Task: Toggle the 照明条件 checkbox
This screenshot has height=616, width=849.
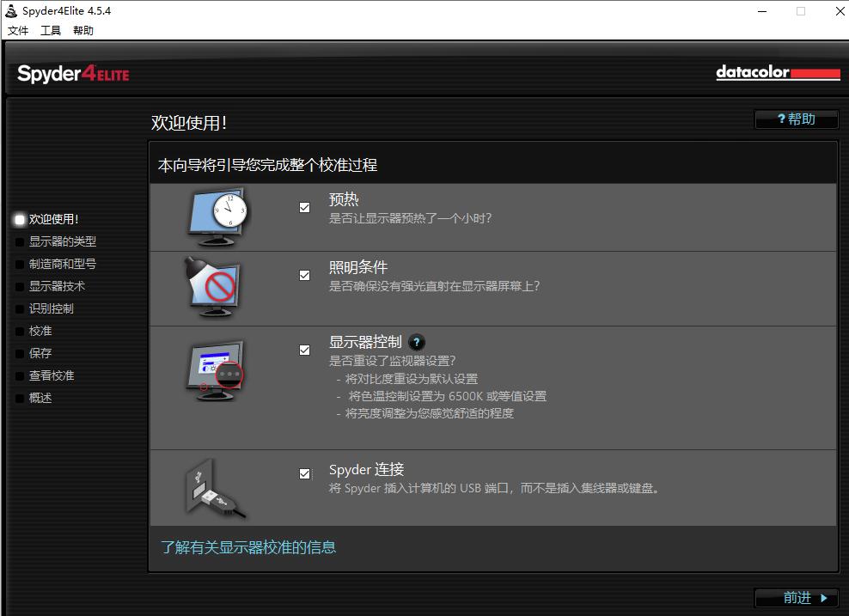Action: point(304,275)
